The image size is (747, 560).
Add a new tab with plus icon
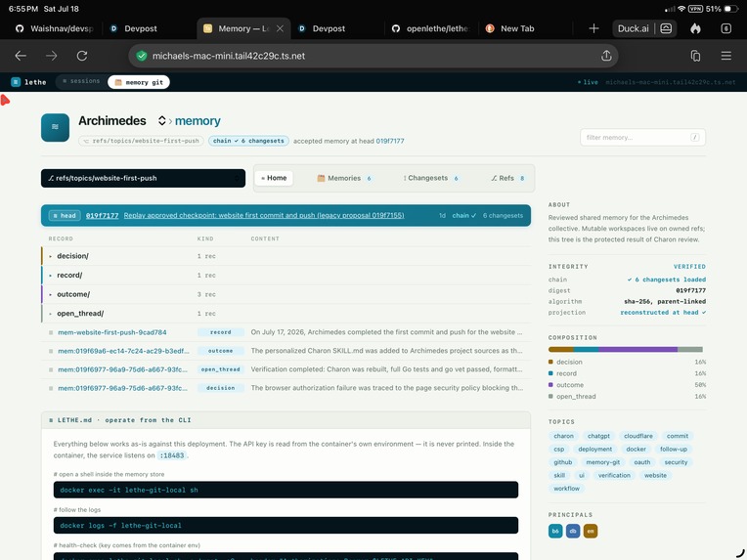pos(593,28)
